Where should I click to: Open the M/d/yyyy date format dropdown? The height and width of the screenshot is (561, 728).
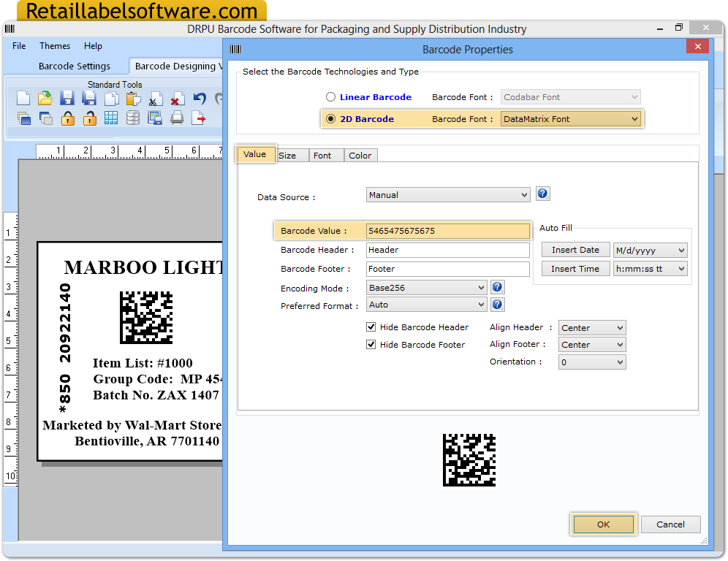[x=650, y=251]
